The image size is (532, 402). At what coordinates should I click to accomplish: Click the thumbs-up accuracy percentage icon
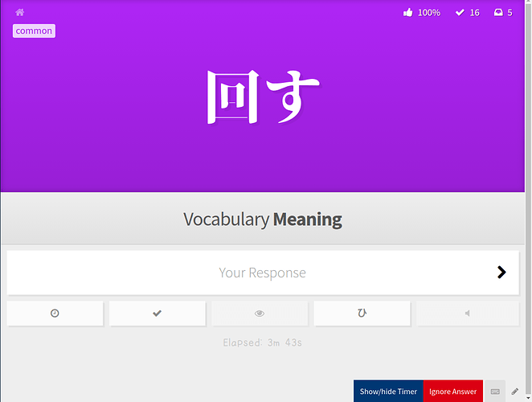407,13
